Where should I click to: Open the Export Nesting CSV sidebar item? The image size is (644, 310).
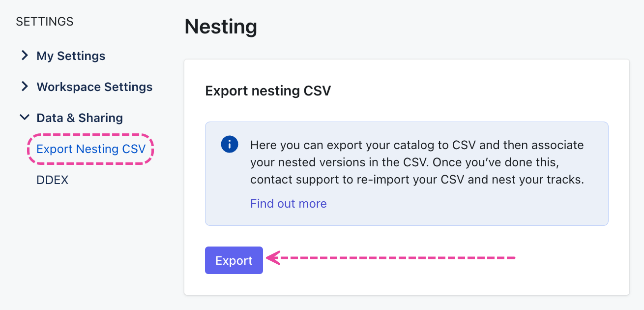point(91,149)
